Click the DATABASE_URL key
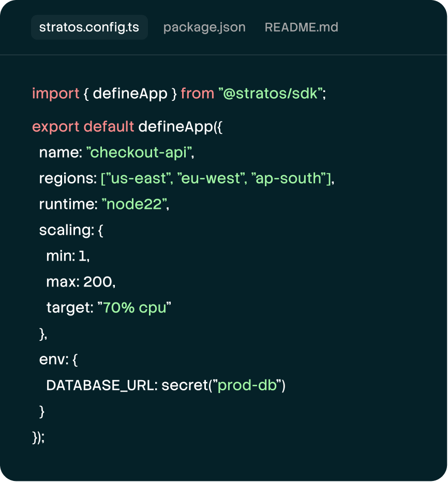The image size is (448, 482). coord(100,385)
